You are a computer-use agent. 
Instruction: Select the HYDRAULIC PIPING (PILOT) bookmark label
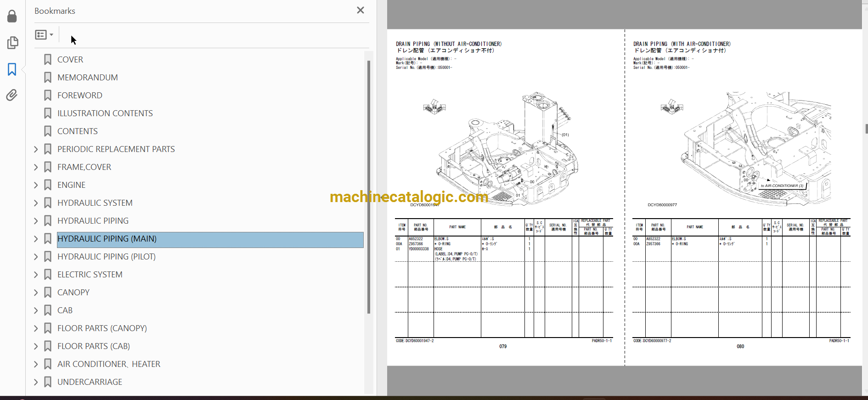(107, 257)
